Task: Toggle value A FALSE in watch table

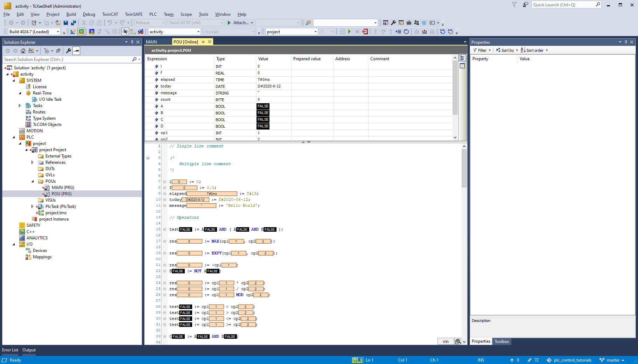Action: click(263, 106)
